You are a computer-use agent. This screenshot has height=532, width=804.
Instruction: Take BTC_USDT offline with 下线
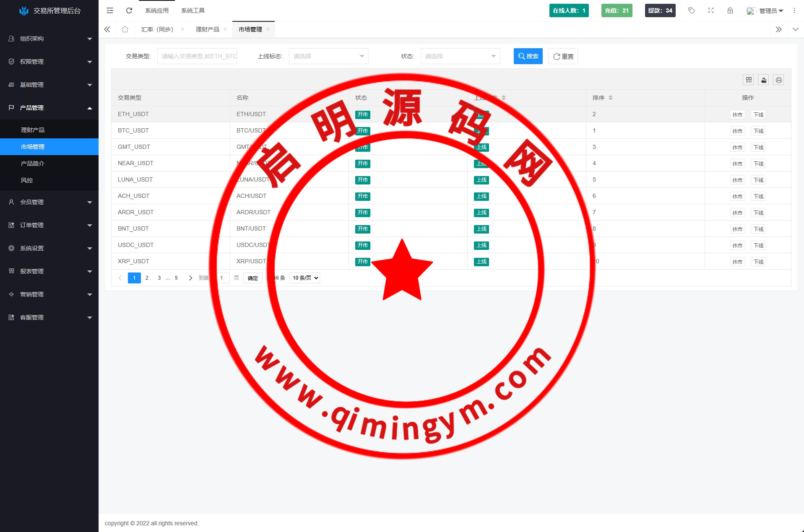(758, 131)
